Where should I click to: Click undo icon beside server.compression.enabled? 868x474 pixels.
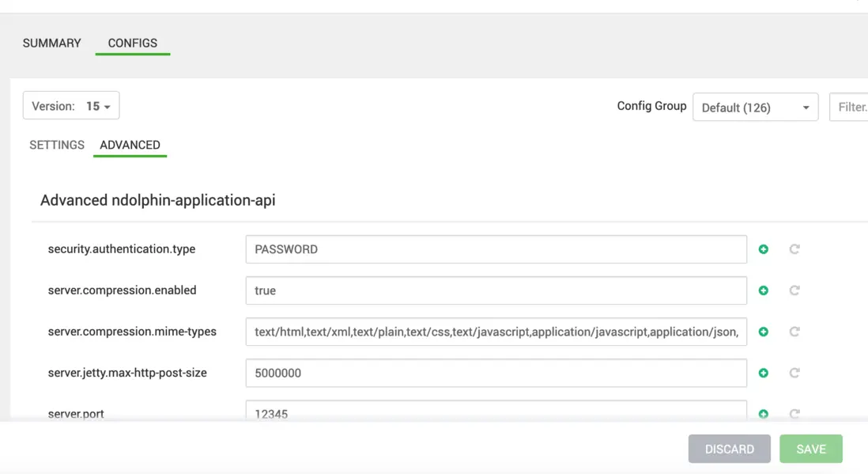794,290
